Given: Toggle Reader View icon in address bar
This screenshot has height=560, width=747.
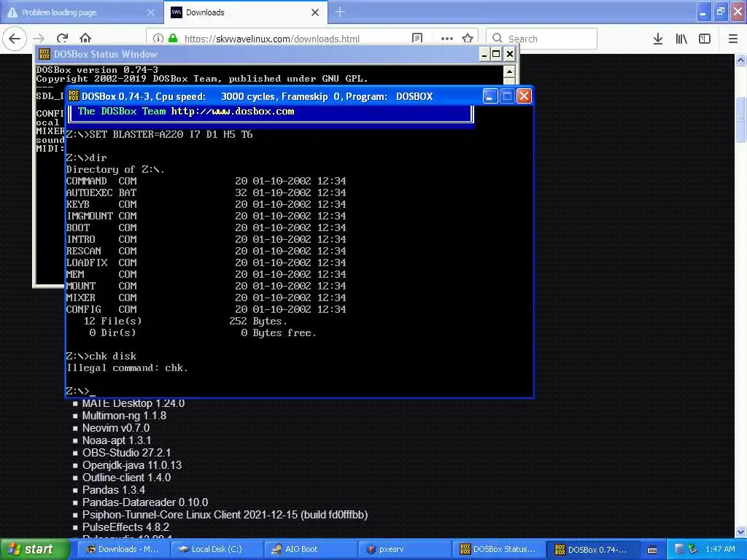Looking at the screenshot, I should coord(417,39).
